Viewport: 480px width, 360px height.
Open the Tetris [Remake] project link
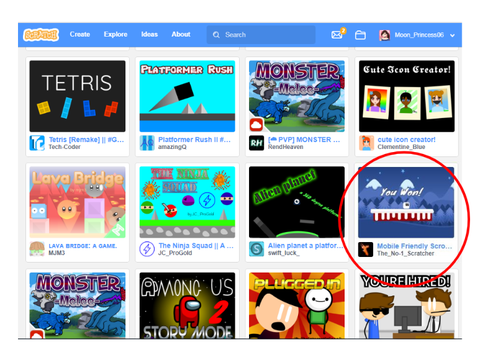(x=86, y=140)
